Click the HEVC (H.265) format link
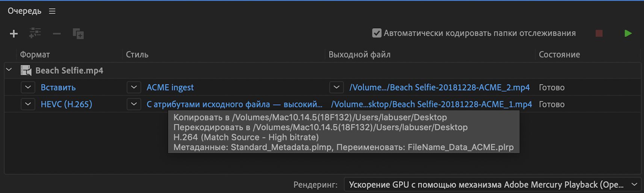This screenshot has width=644, height=193. tap(66, 104)
